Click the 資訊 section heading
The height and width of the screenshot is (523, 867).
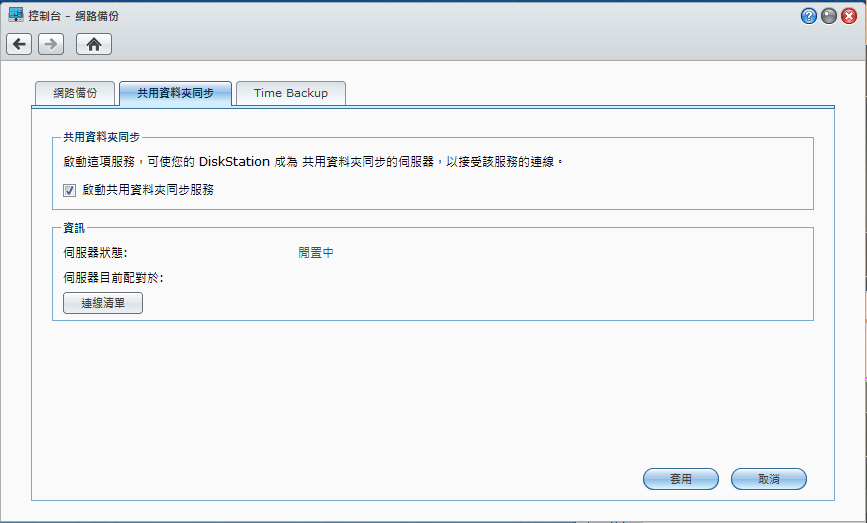click(74, 228)
